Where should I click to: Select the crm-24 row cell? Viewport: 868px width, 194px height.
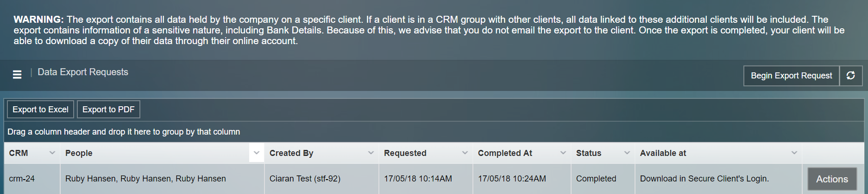pyautogui.click(x=22, y=179)
